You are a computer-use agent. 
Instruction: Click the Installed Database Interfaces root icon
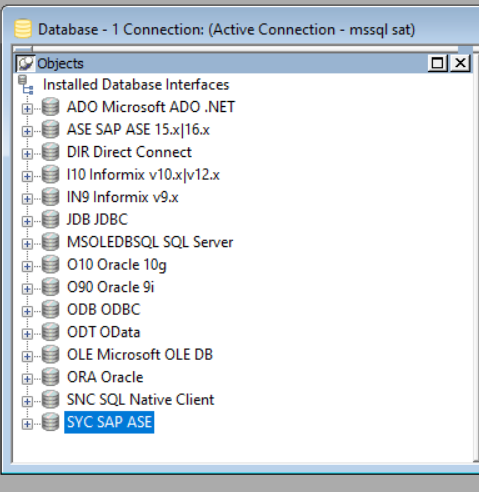[26, 85]
